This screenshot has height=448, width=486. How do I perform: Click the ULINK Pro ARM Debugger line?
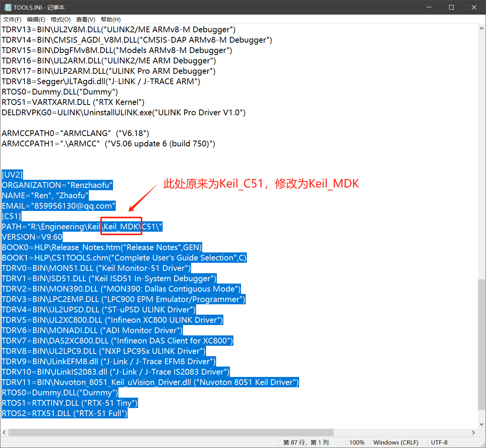[108, 71]
